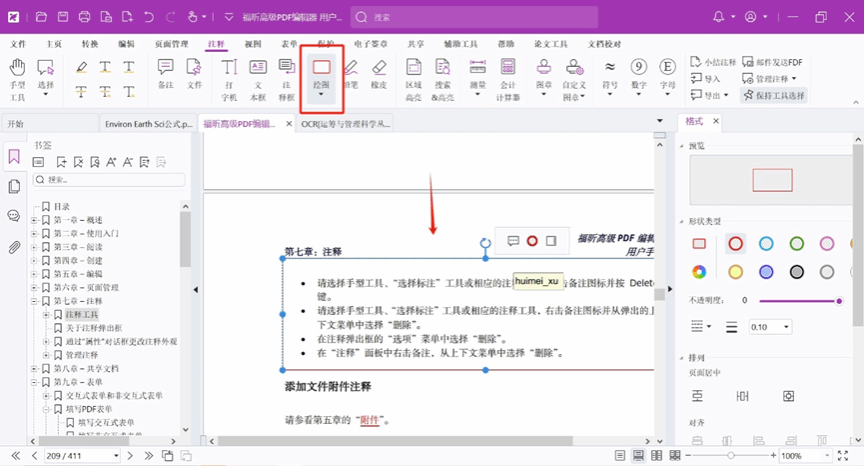The width and height of the screenshot is (864, 466).
Task: Click the Area Highlight (区域高亮) tool
Action: click(413, 76)
